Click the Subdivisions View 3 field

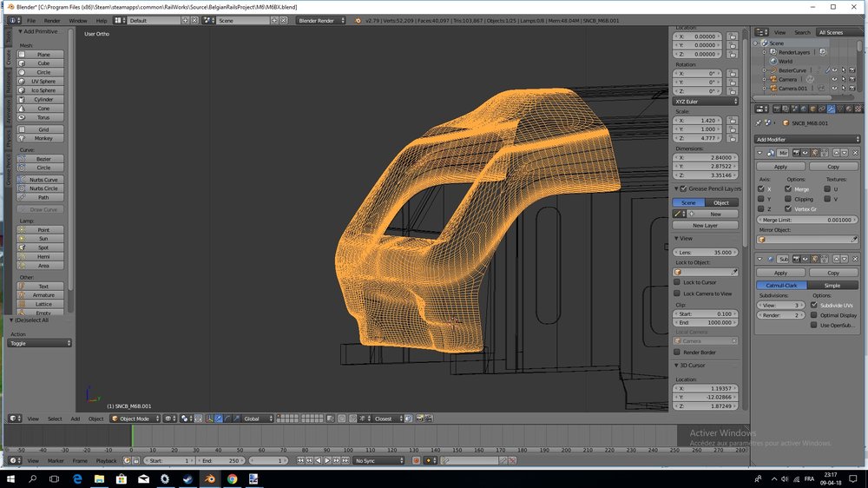(x=780, y=305)
